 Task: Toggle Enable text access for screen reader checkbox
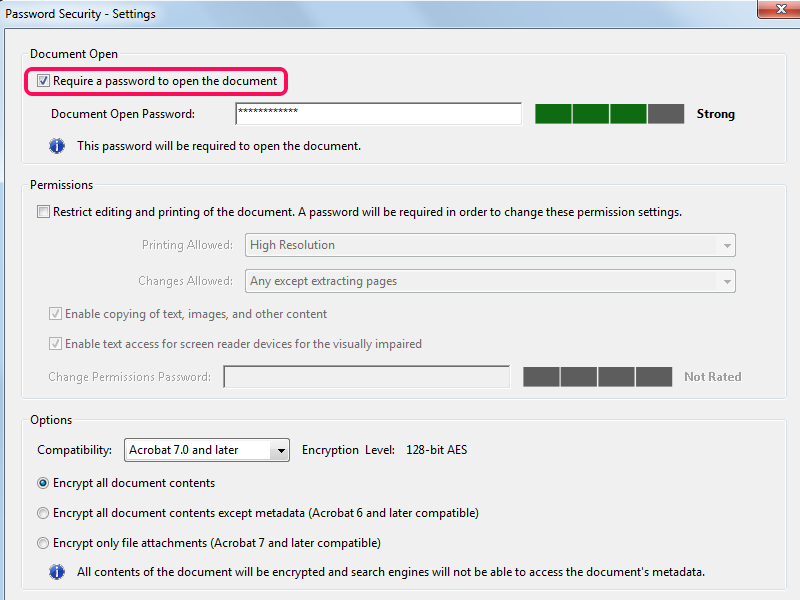pos(55,344)
